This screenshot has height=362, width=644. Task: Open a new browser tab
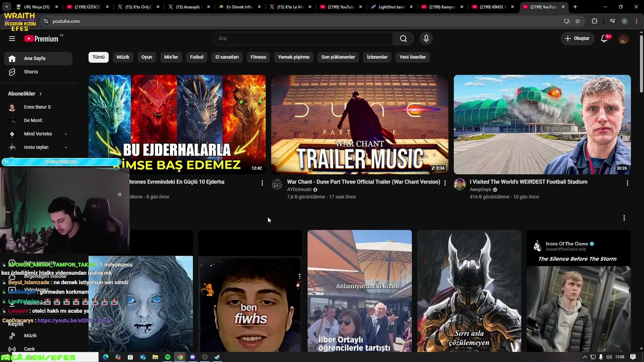[x=575, y=7]
